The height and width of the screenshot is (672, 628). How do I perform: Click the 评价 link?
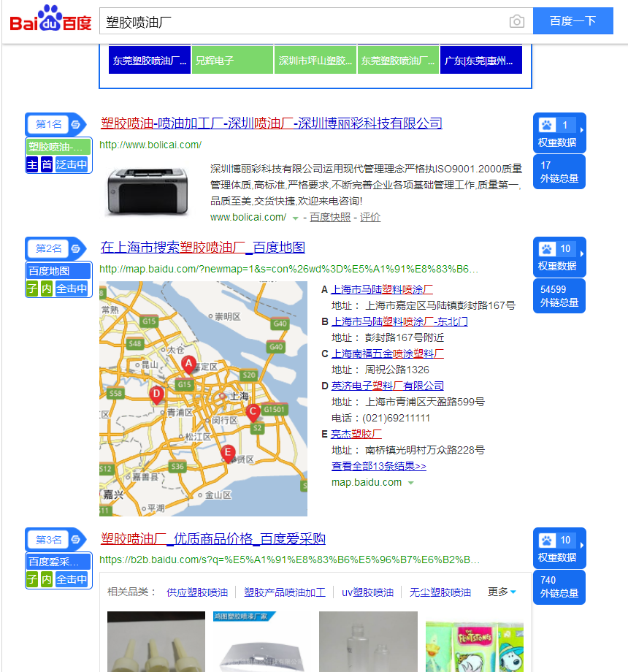coord(370,217)
